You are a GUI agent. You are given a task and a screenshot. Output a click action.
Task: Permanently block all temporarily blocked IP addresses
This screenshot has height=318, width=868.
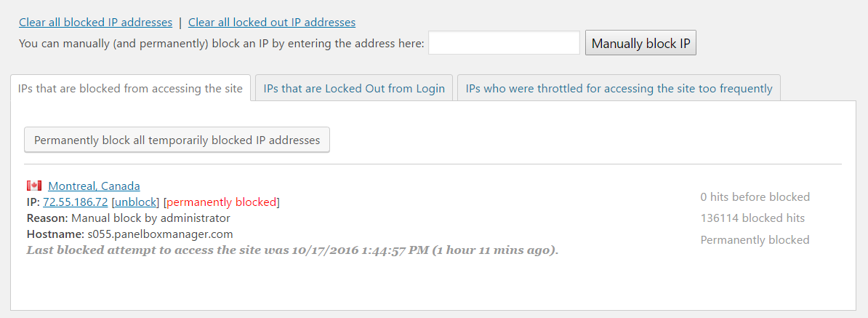(177, 140)
